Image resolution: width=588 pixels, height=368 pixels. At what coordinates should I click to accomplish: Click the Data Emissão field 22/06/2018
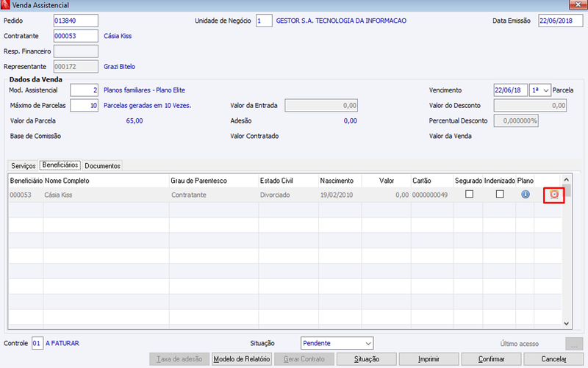pos(561,21)
